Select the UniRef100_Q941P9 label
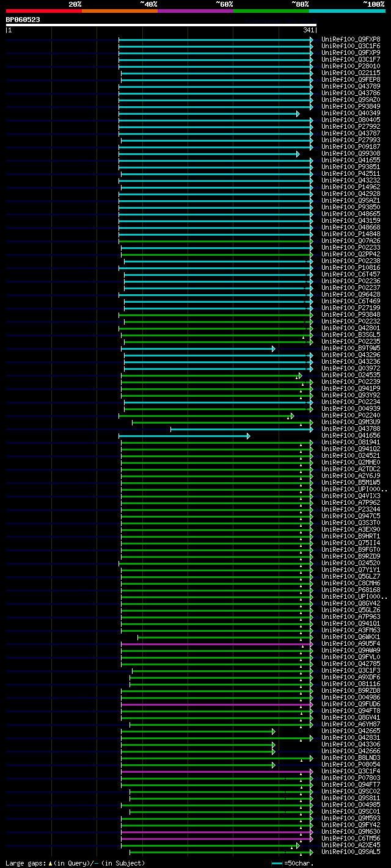The height and width of the screenshot is (868, 391). click(351, 389)
